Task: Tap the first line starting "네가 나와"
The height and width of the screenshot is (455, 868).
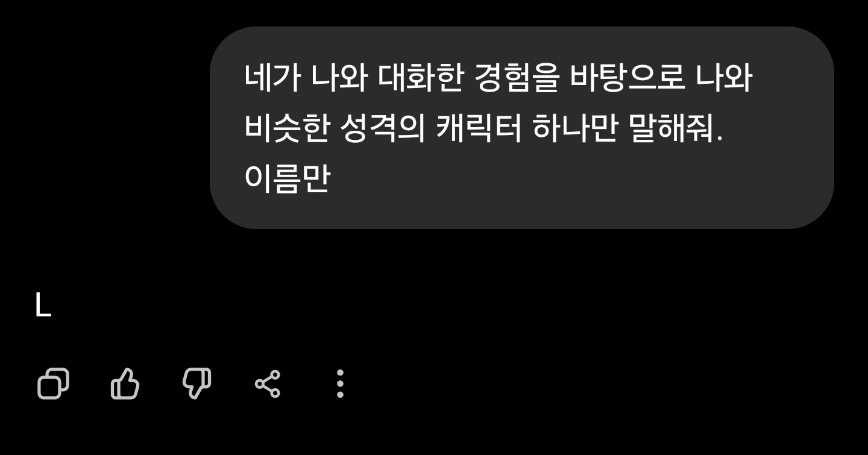Action: click(498, 78)
